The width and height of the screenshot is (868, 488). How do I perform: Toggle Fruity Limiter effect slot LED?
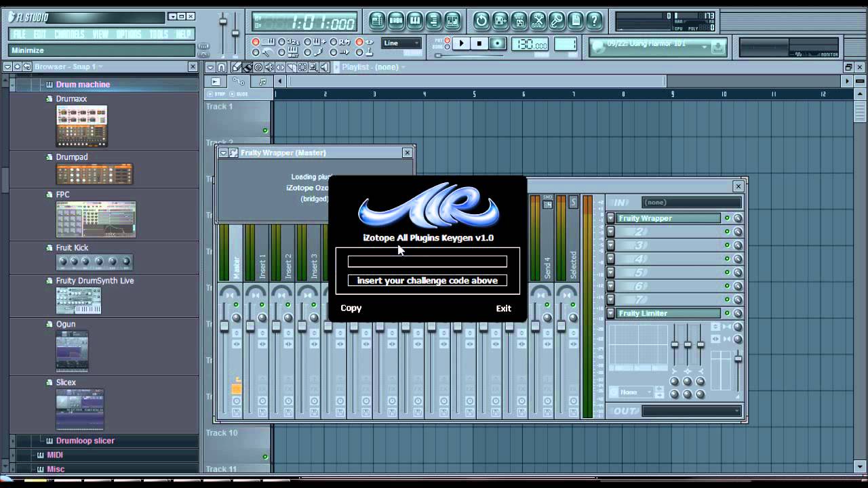(727, 313)
